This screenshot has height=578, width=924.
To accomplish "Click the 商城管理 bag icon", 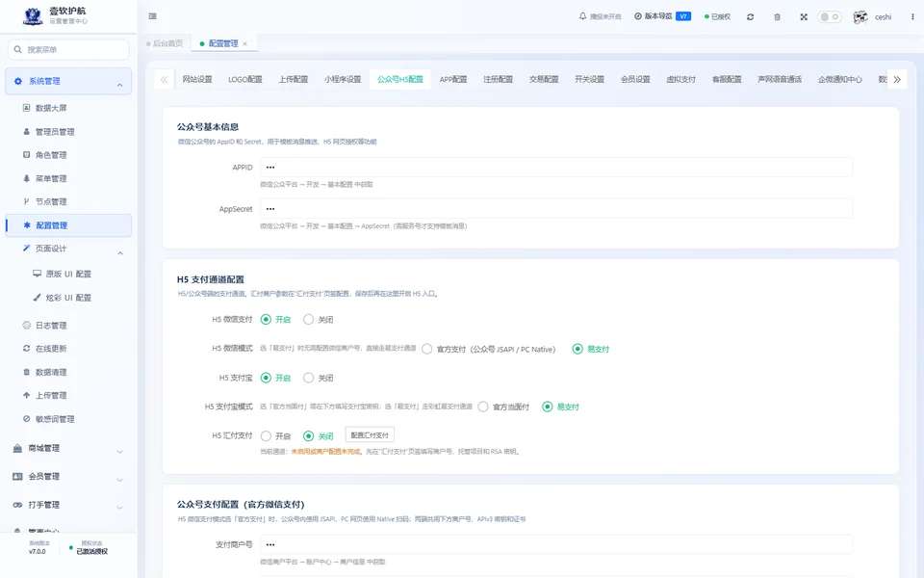I will pyautogui.click(x=17, y=448).
